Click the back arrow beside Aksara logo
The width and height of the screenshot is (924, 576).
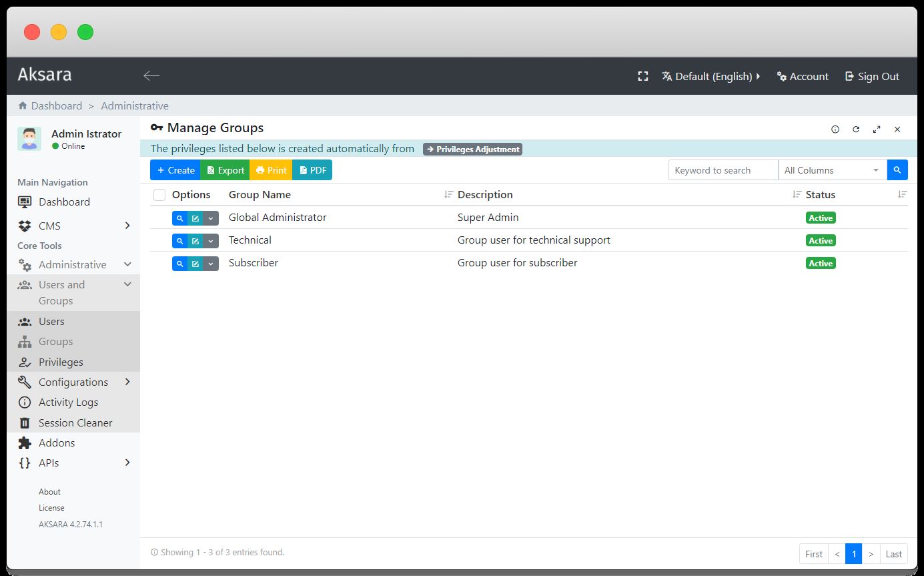151,76
